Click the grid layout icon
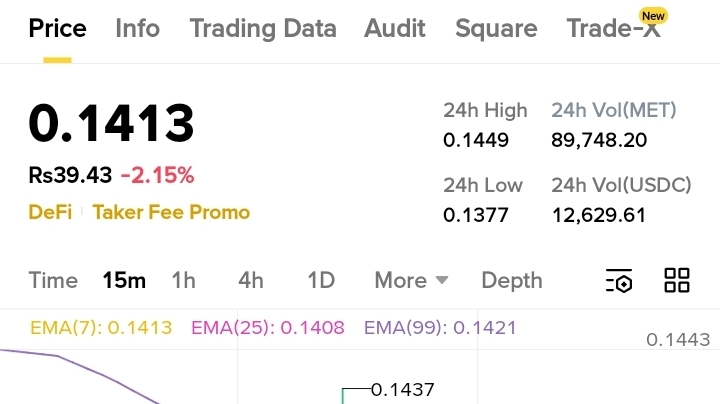Viewport: 720px width, 404px height. click(x=677, y=281)
